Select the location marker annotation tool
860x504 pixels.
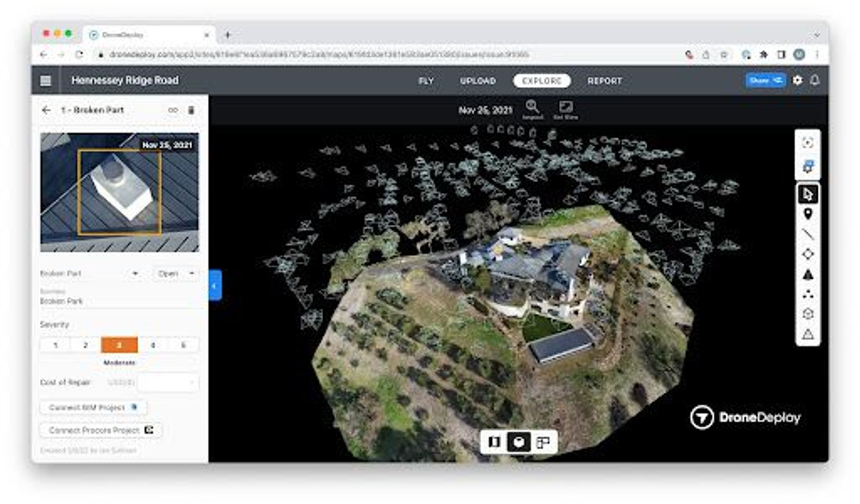point(808,214)
